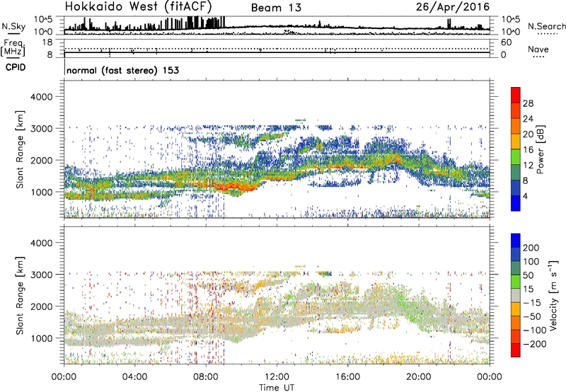566x392 pixels.
Task: Click the '16' label on Power colorbar
Action: pos(528,150)
